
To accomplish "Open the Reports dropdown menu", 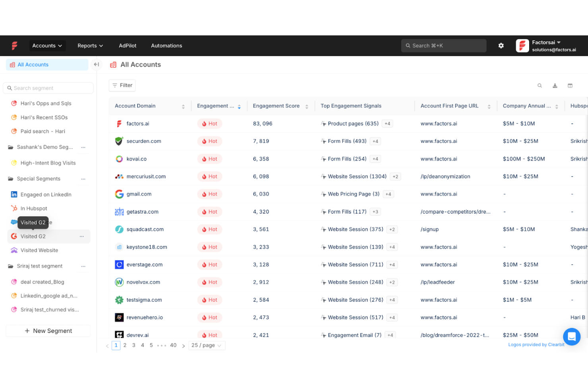I will (90, 46).
